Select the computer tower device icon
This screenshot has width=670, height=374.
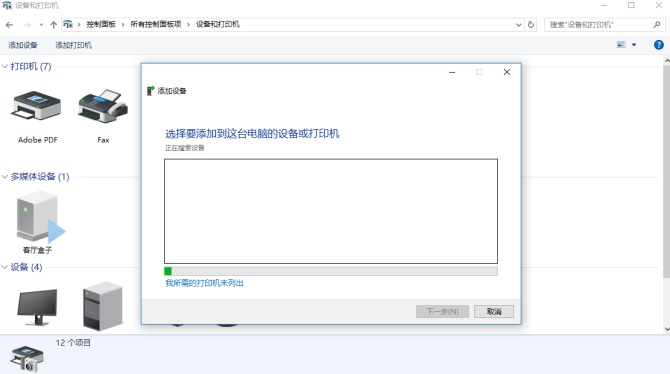point(103,306)
